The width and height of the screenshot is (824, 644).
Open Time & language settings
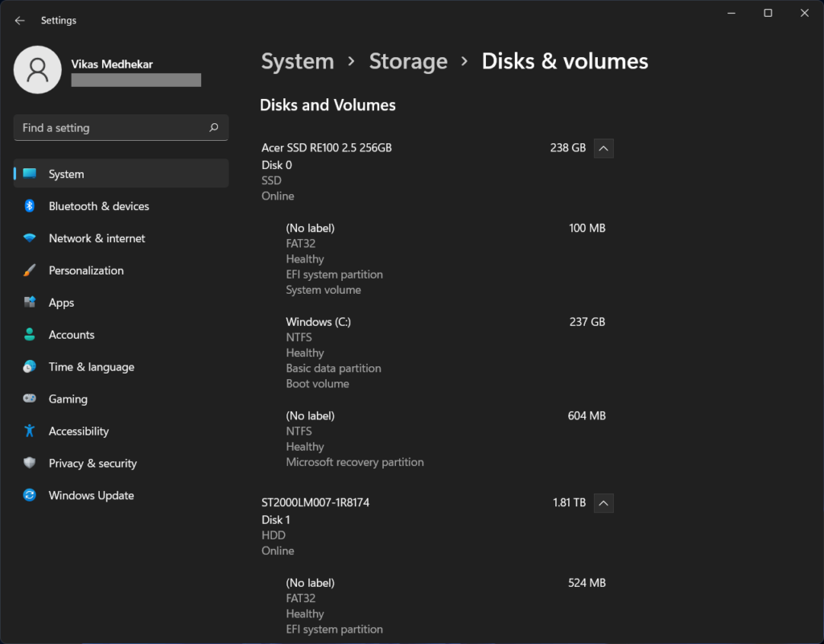(x=121, y=366)
